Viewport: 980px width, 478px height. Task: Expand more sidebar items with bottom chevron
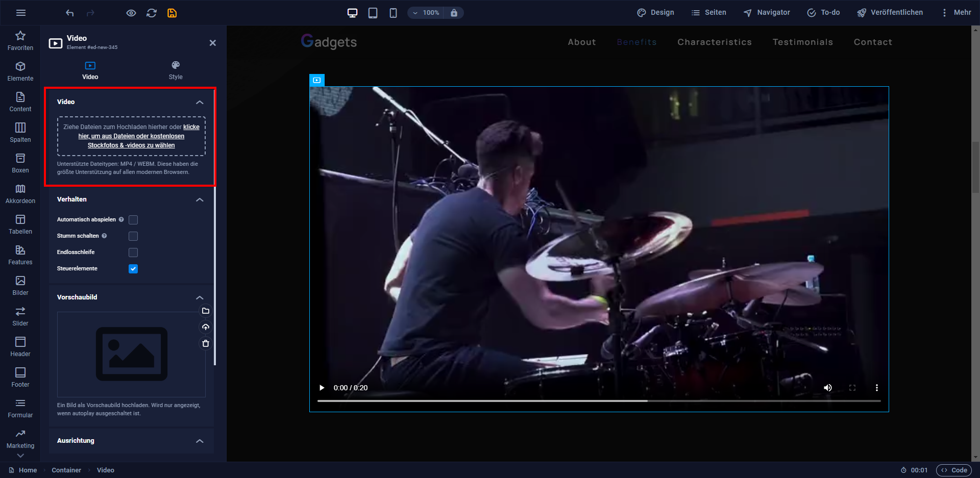click(20, 456)
